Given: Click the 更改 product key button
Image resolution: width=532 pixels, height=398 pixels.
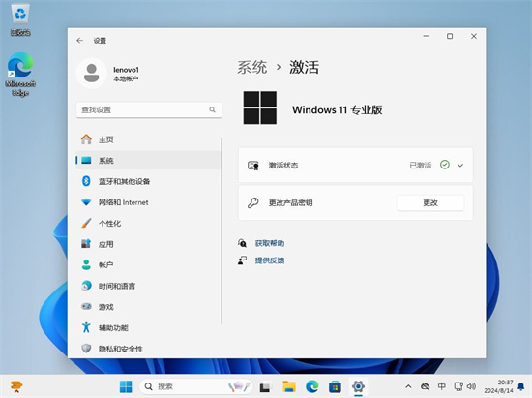Looking at the screenshot, I should click(430, 203).
